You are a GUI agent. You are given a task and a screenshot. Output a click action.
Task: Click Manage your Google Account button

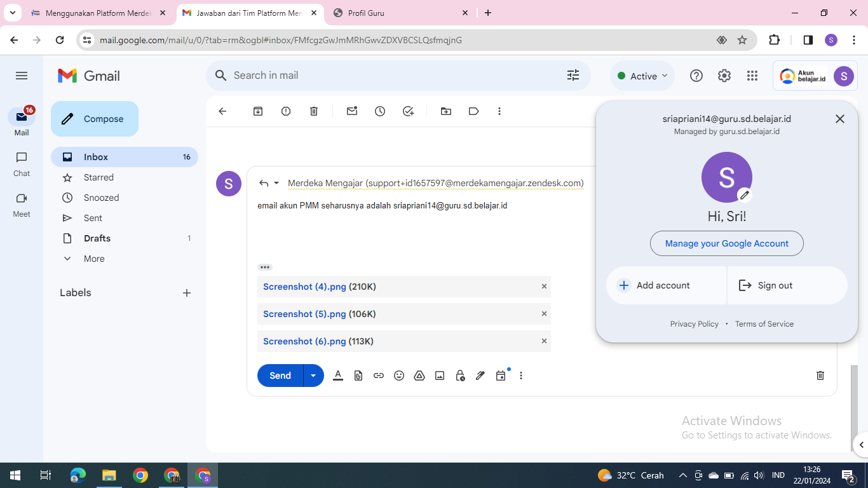726,243
